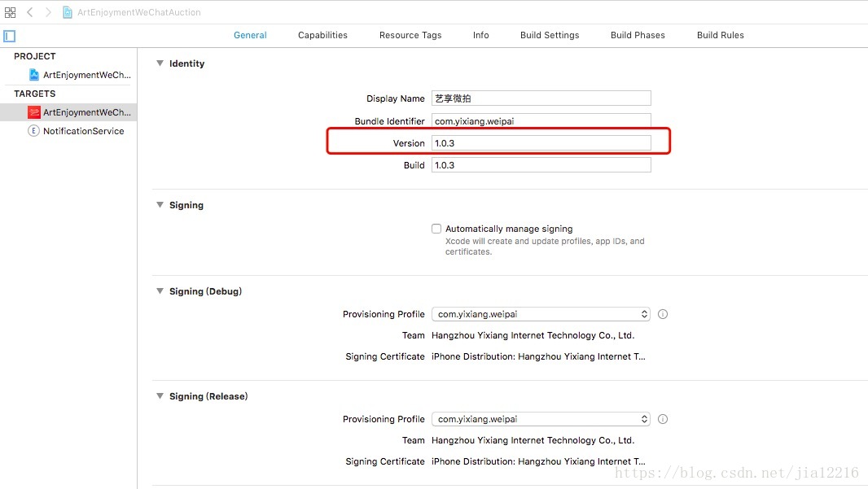The height and width of the screenshot is (489, 868).
Task: Collapse the Signing section
Action: click(160, 205)
